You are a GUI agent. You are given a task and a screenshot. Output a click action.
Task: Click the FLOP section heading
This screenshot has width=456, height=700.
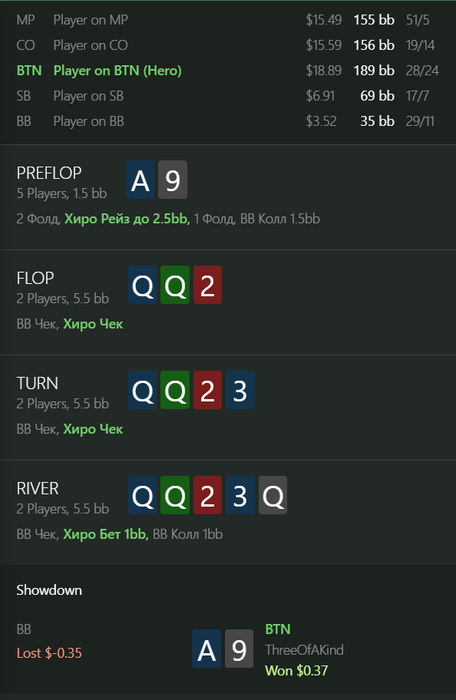(x=35, y=278)
